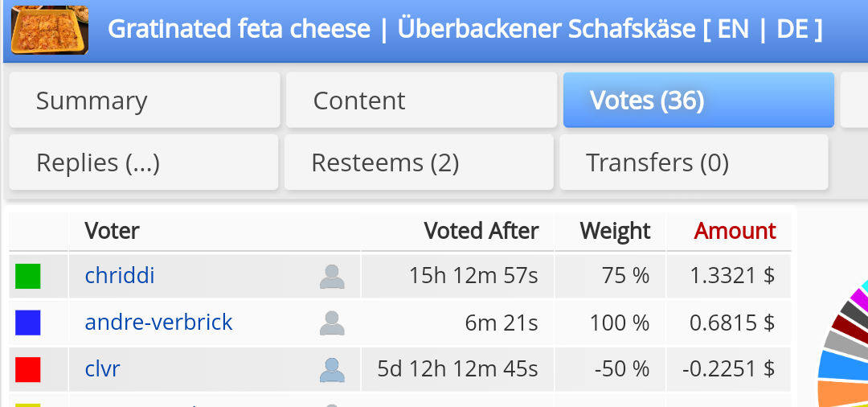This screenshot has height=407, width=868.
Task: Sort by the Voted After column
Action: 481,232
